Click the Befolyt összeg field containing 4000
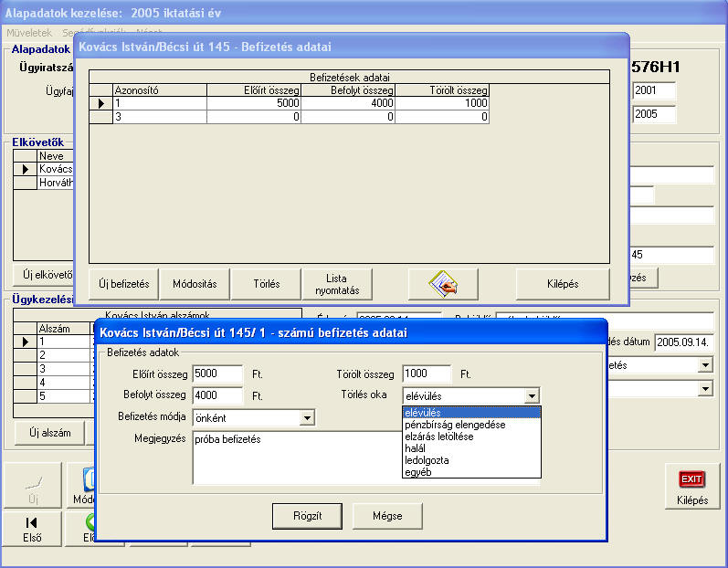Image resolution: width=728 pixels, height=568 pixels. click(217, 395)
